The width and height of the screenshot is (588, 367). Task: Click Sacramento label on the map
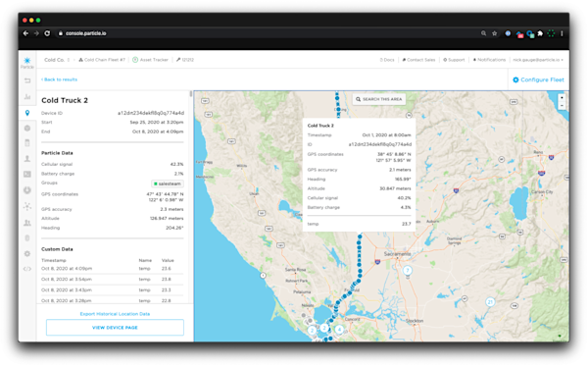click(x=397, y=254)
